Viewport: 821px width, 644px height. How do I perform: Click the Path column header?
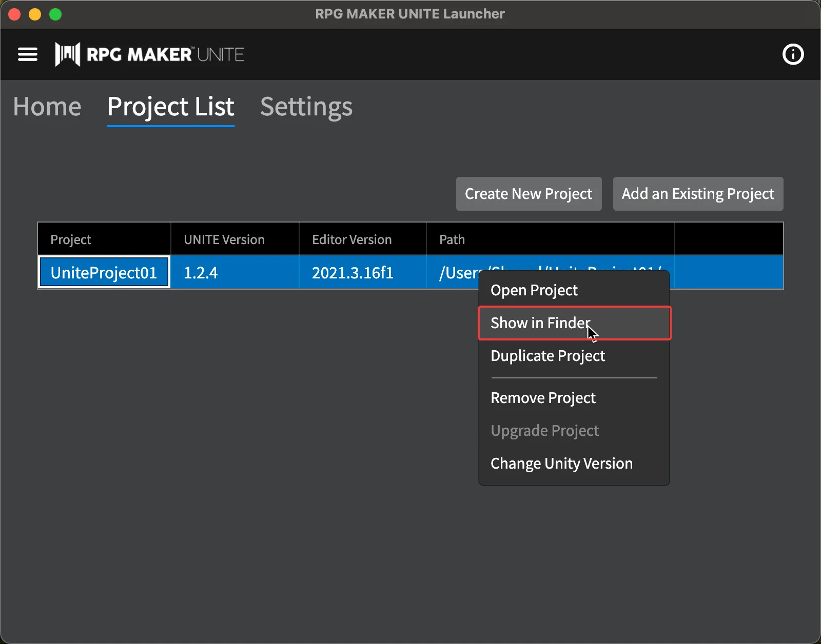point(452,239)
